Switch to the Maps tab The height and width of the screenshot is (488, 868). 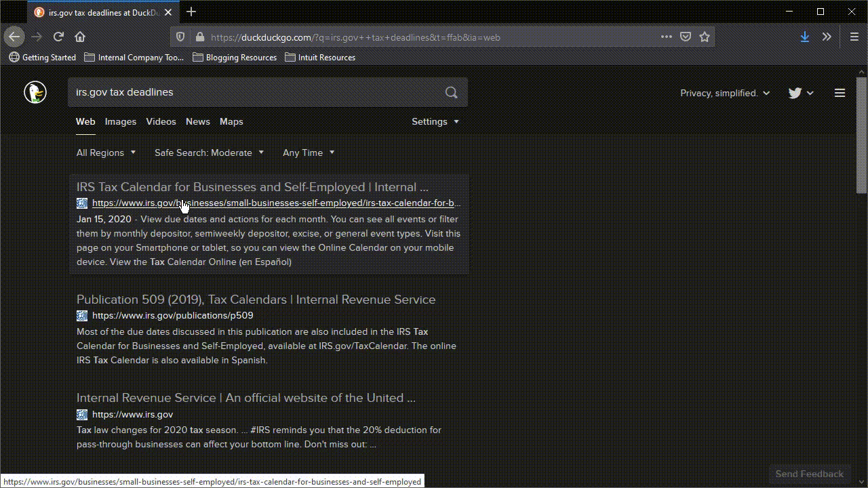(231, 121)
